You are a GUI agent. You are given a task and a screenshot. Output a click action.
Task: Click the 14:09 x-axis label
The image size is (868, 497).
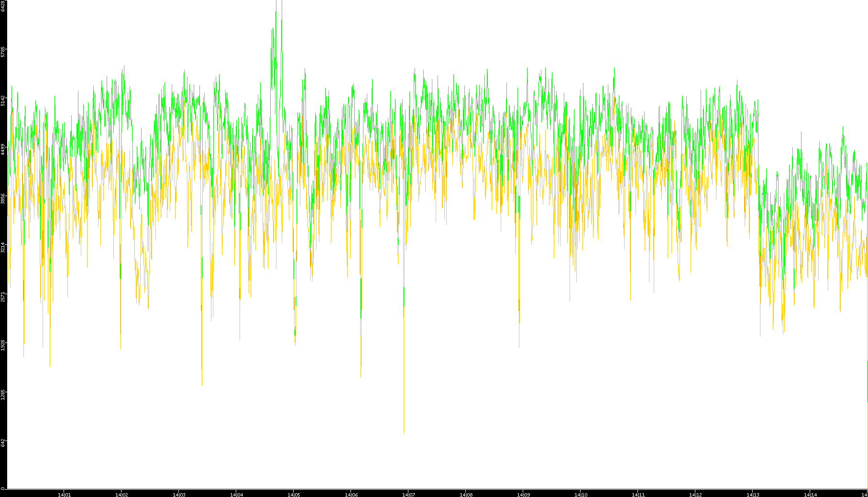523,495
